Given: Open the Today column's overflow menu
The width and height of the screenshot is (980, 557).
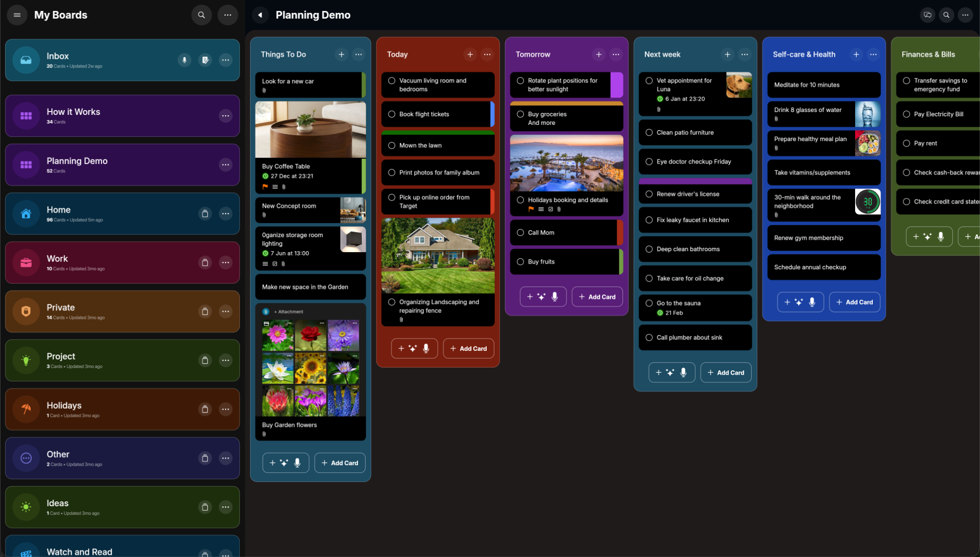Looking at the screenshot, I should point(487,55).
